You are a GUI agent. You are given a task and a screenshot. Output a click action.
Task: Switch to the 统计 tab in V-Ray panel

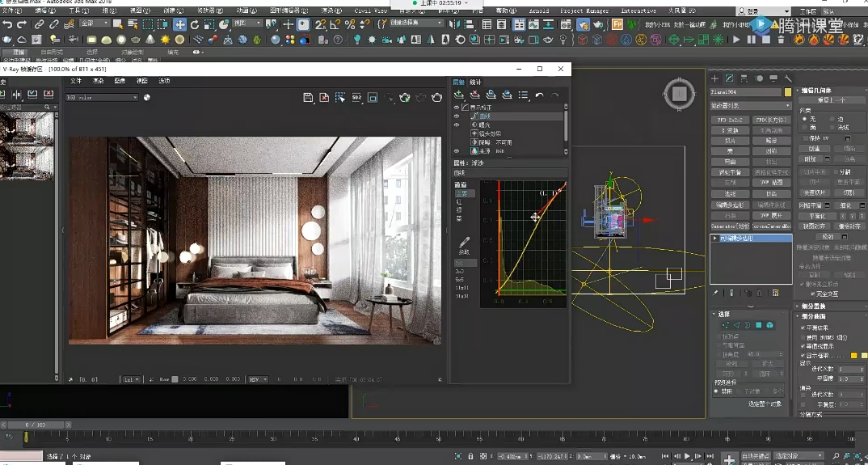[475, 82]
